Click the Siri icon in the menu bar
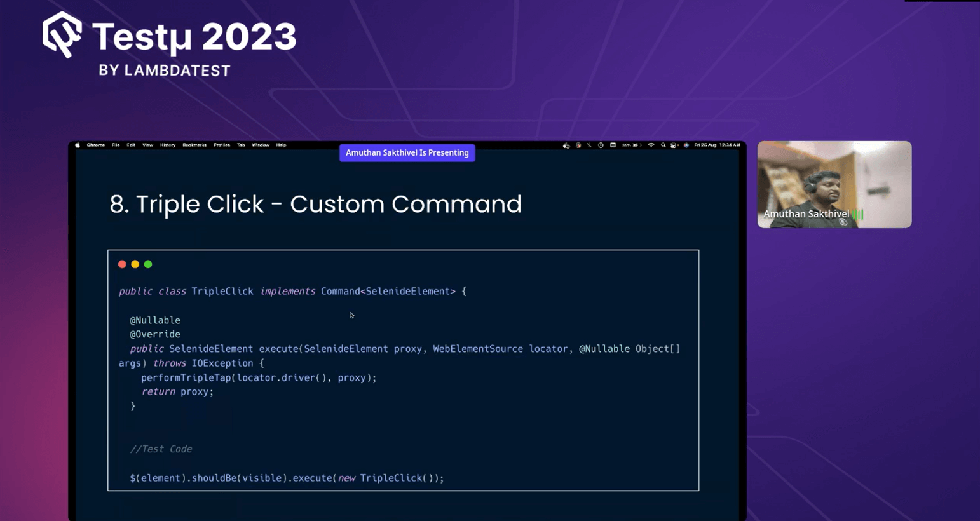The height and width of the screenshot is (521, 980). click(686, 145)
